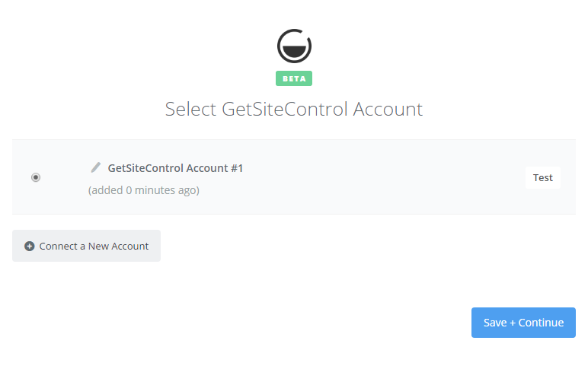Connect a New Account
The width and height of the screenshot is (588, 366).
tap(86, 246)
